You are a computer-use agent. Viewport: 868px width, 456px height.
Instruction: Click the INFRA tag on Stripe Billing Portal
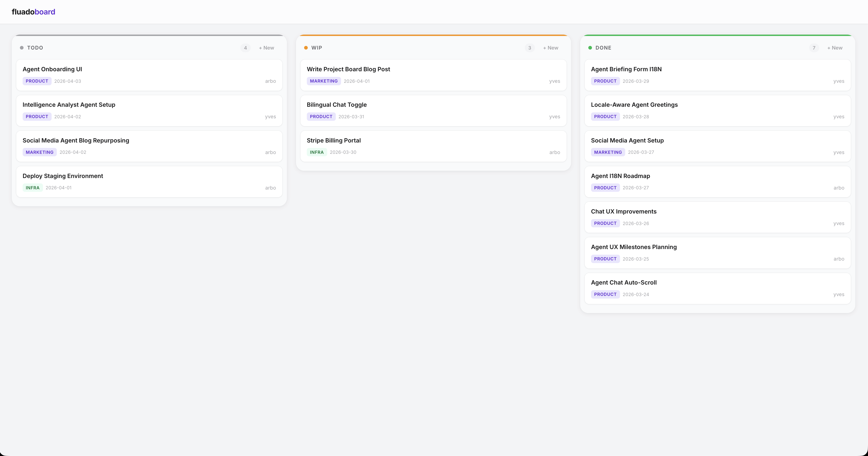(x=316, y=152)
